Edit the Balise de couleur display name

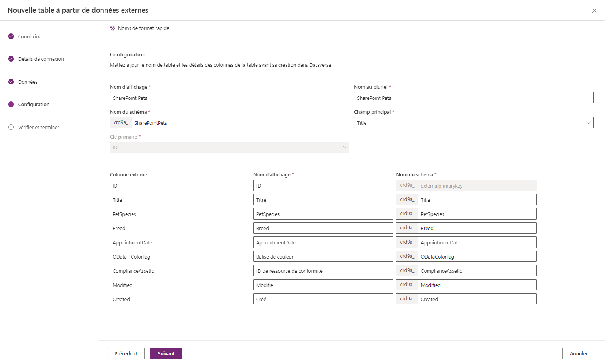click(x=323, y=257)
